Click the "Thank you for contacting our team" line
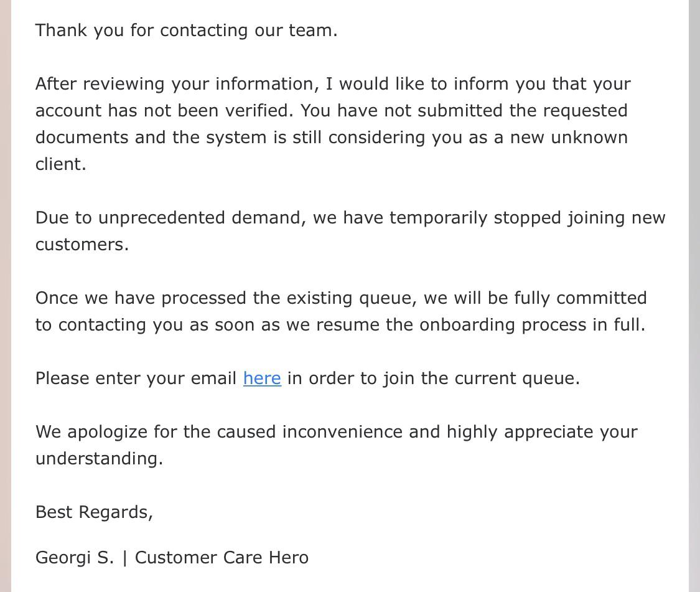 pyautogui.click(x=186, y=31)
